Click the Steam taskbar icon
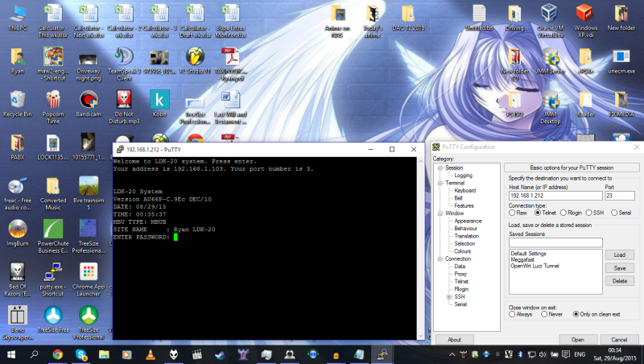Viewport: 644px width, 364px height. coord(220,354)
